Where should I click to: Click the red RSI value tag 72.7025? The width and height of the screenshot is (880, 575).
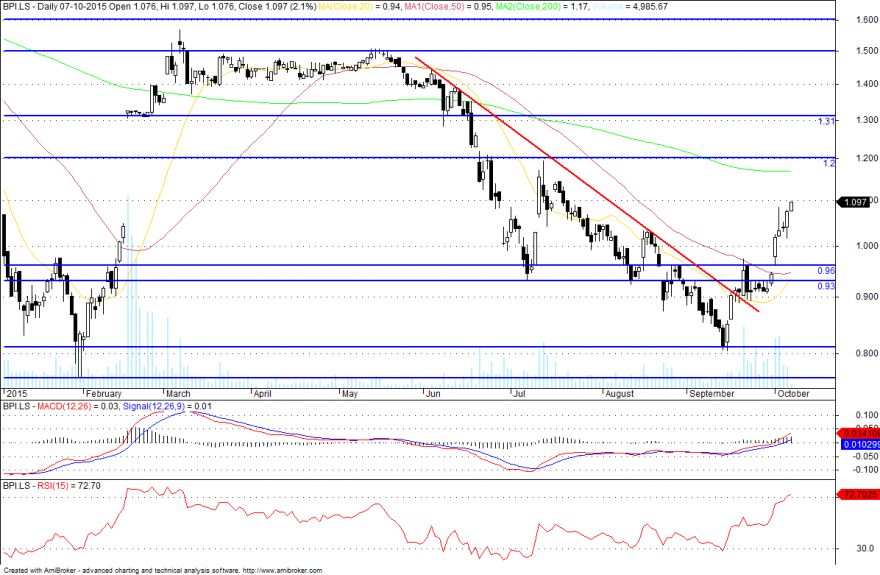(858, 494)
